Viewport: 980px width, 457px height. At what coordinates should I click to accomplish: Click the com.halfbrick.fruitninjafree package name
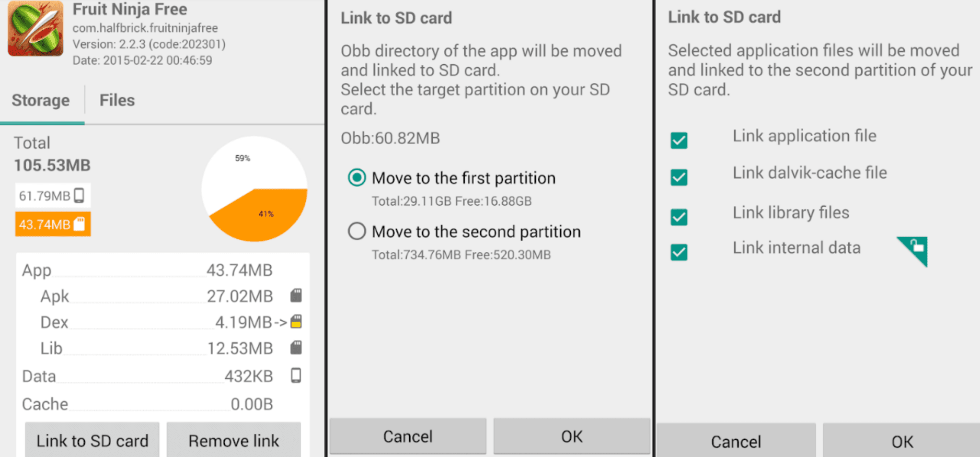145,28
